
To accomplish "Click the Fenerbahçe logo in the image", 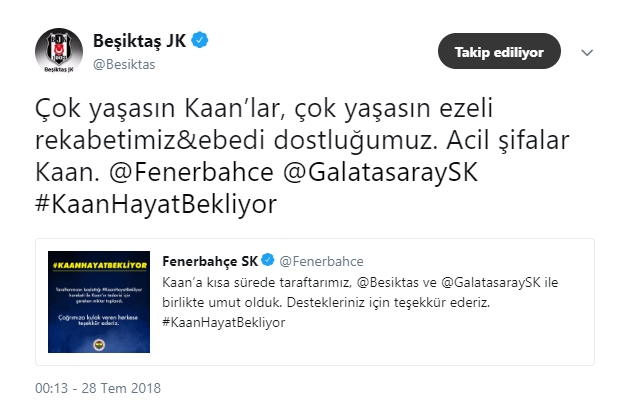I will tap(99, 344).
